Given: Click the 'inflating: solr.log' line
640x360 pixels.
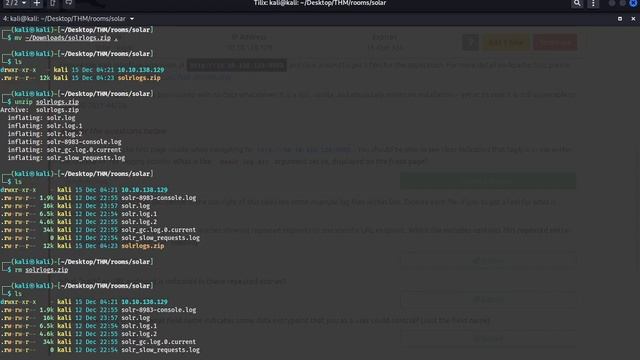Looking at the screenshot, I should [41, 118].
